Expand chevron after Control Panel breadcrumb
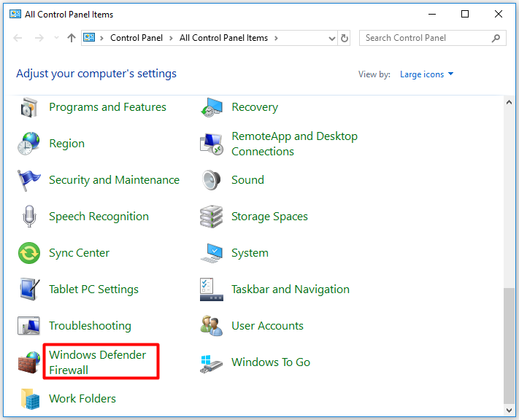The width and height of the screenshot is (519, 420). 171,39
